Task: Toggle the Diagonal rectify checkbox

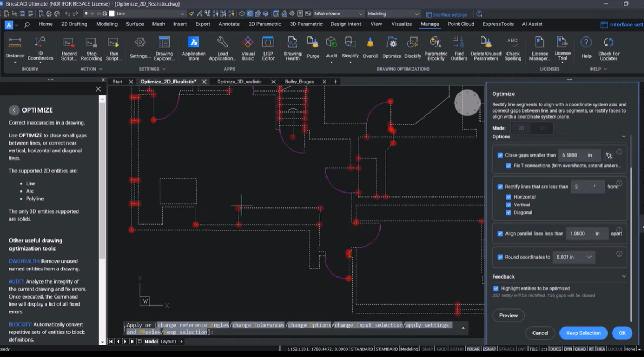Action: click(509, 212)
